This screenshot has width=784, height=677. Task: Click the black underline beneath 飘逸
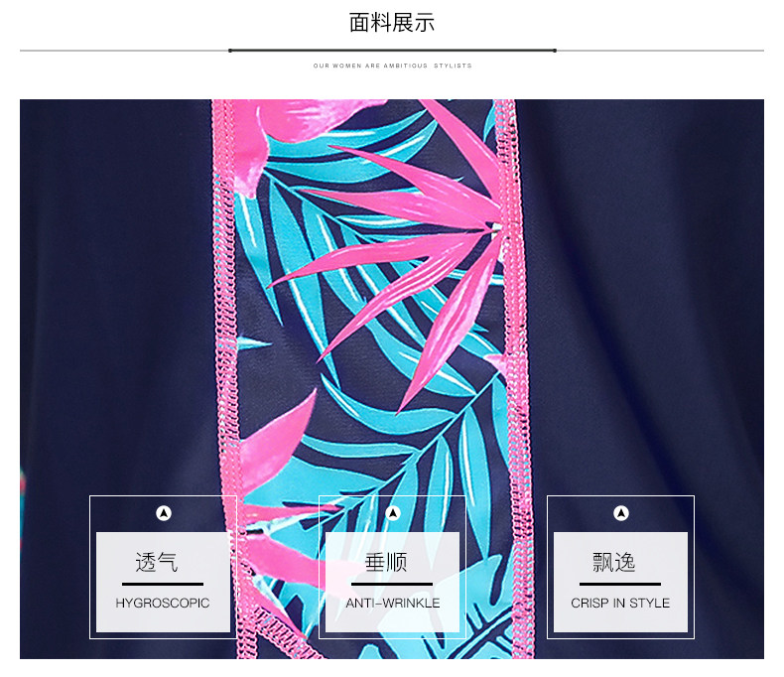(x=620, y=584)
